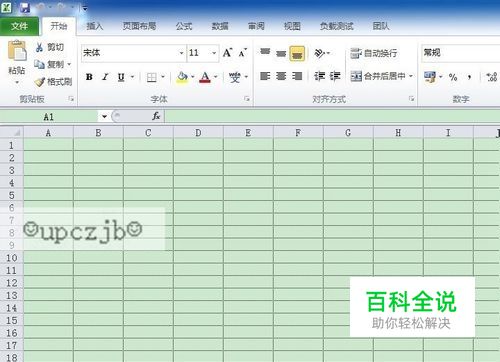Click the Paste clipboard icon
Screen dimensions: 500x362
click(x=17, y=50)
